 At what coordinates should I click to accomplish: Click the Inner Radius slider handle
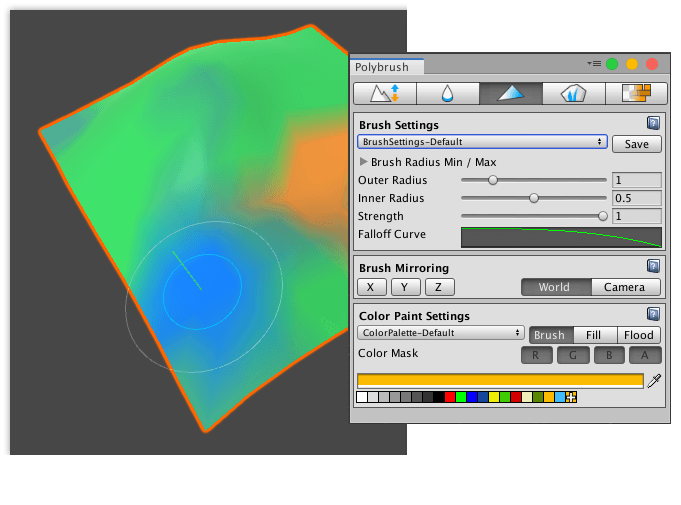point(534,198)
